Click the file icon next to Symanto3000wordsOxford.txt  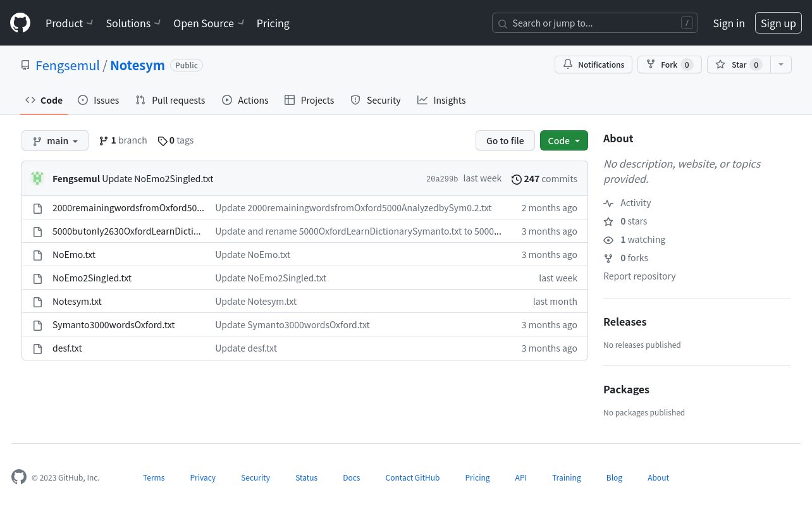[38, 325]
